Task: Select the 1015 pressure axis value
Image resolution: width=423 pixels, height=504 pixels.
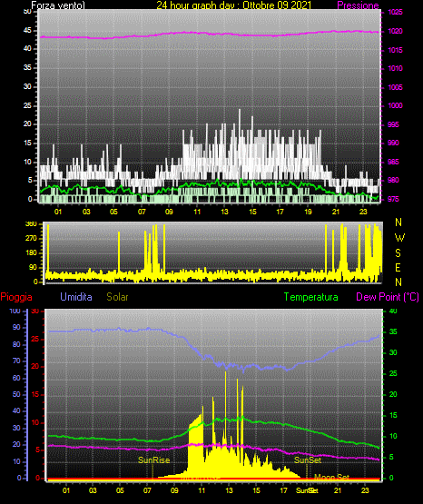Action: point(395,50)
